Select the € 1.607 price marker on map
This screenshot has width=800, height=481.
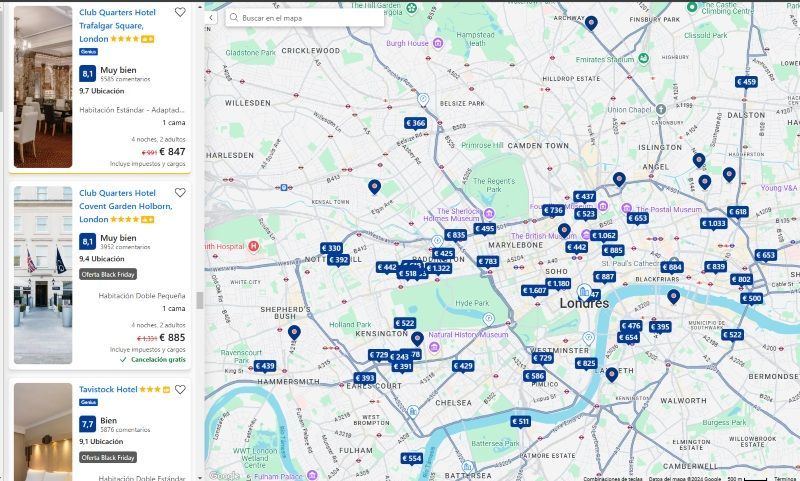(x=534, y=291)
